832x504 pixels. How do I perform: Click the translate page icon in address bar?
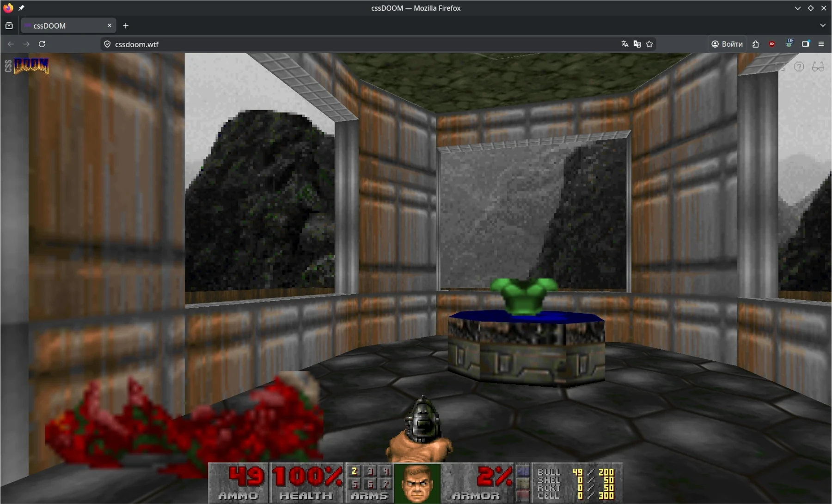(625, 44)
